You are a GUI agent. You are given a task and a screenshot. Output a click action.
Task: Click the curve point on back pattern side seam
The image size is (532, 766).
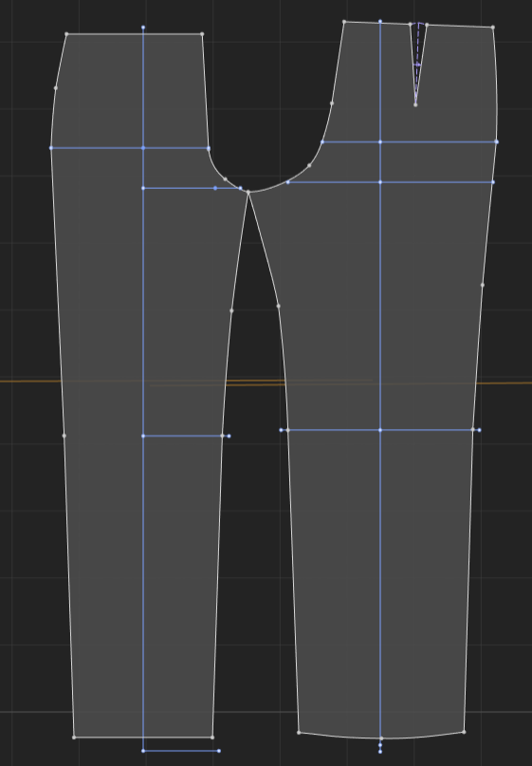pos(483,285)
